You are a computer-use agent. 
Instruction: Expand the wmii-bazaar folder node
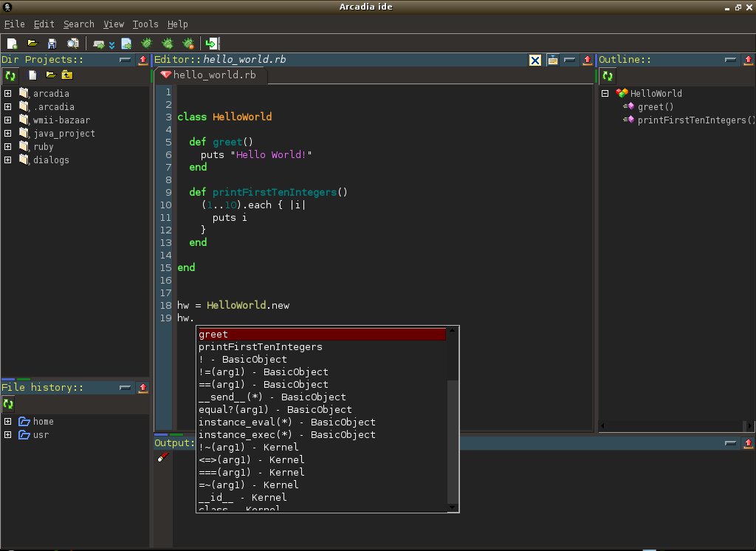7,120
